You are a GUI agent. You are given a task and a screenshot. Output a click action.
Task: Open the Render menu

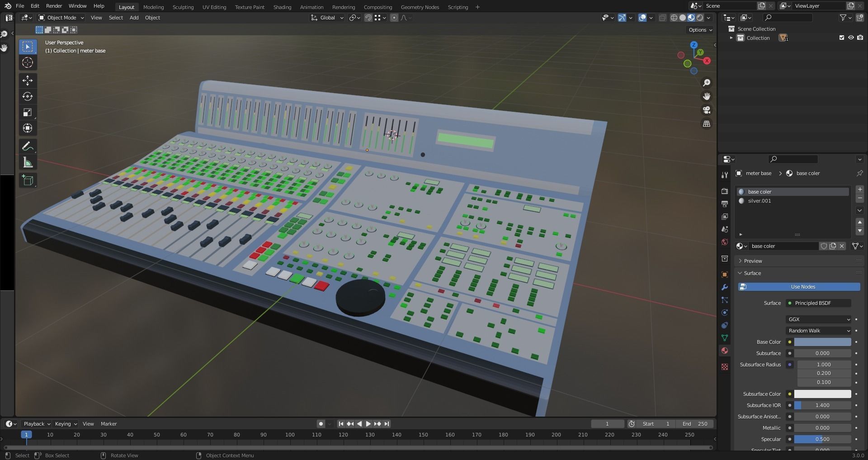tap(54, 6)
